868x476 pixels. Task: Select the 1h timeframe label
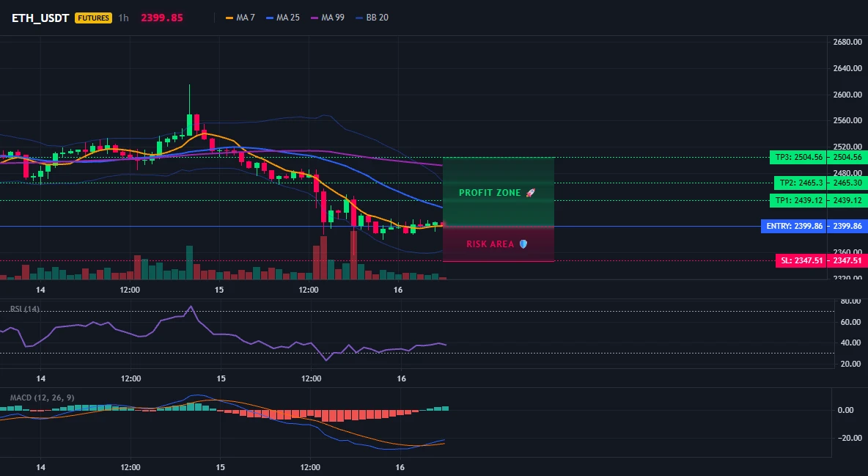[x=123, y=18]
